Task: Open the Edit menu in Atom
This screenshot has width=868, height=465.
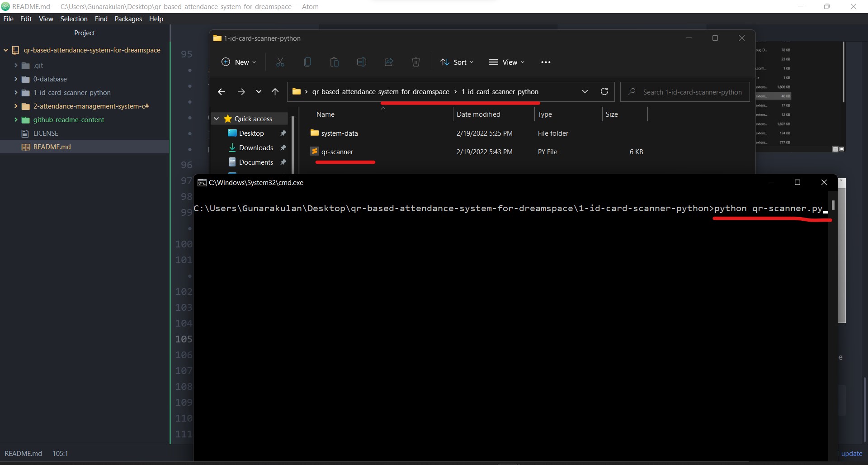Action: tap(26, 19)
